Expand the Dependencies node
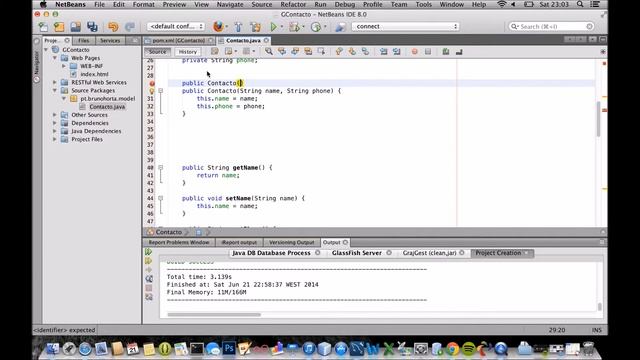This screenshot has height=360, width=640. (x=55, y=123)
